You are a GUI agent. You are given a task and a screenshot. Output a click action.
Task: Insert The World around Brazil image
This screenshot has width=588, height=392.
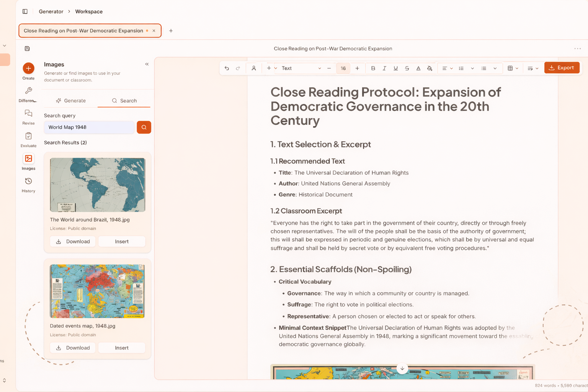[x=122, y=242]
